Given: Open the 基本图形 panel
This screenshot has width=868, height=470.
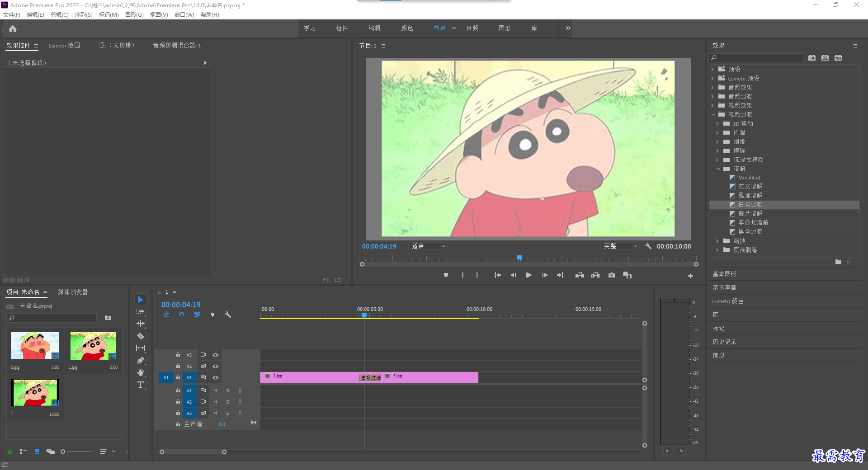Looking at the screenshot, I should [x=724, y=274].
